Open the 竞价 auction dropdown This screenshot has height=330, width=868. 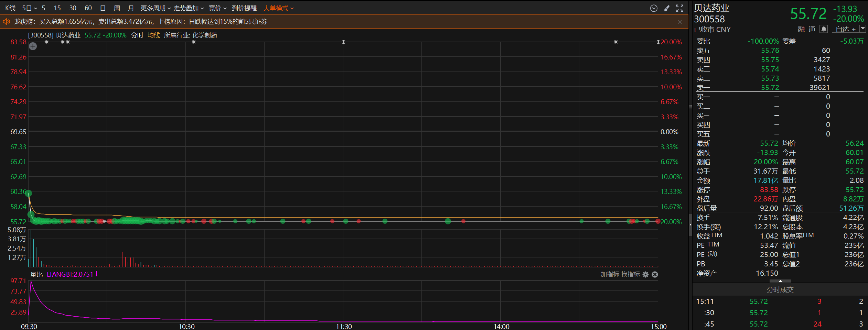217,8
